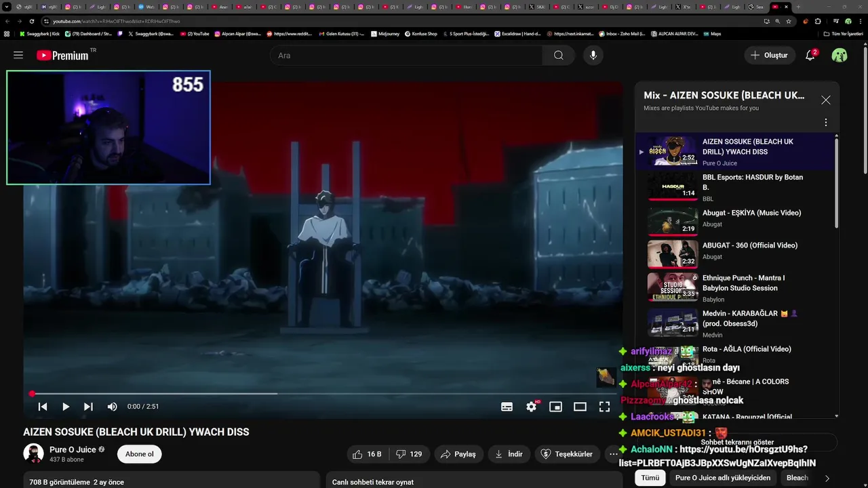Open Ethnique Punch Mantra session
Image resolution: width=868 pixels, height=488 pixels.
(x=735, y=287)
